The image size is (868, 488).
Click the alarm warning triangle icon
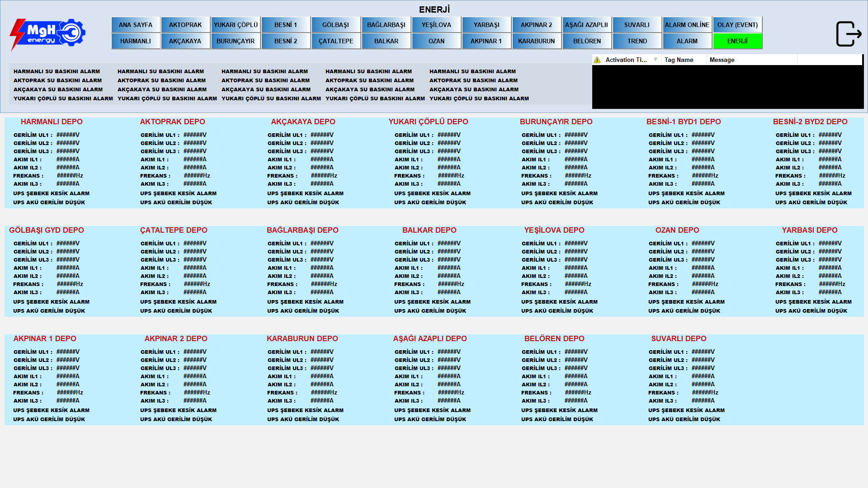pos(597,60)
